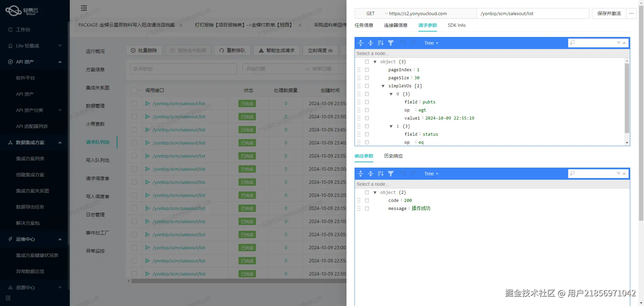Collapse the 数据集成方案 sidebar group
Image resolution: width=644 pixels, height=306 pixels.
pos(35,142)
